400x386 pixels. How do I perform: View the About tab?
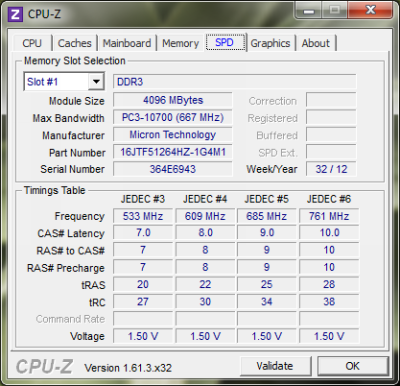point(316,43)
